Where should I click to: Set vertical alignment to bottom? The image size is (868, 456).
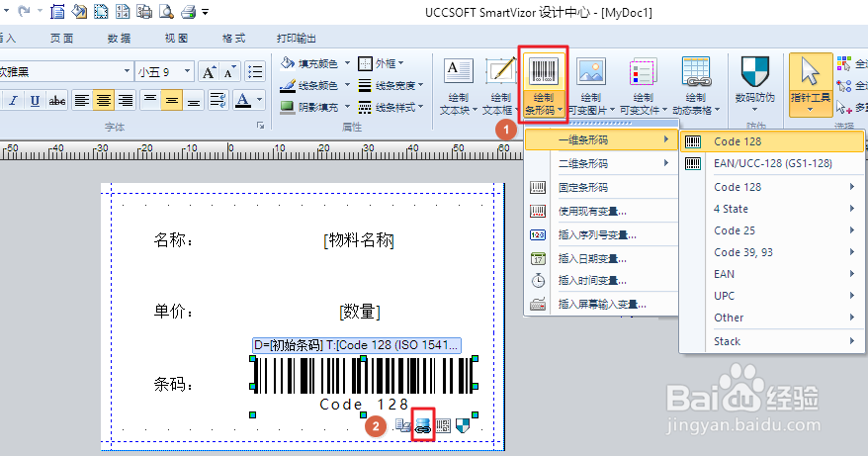pyautogui.click(x=194, y=100)
